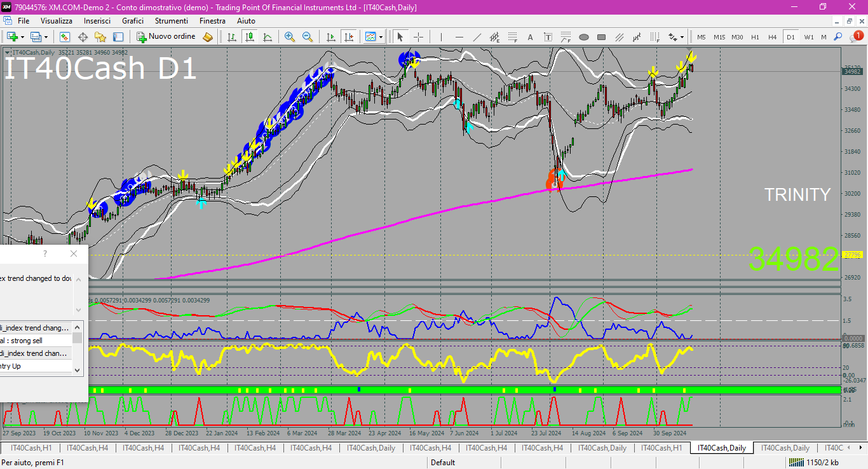Switch to W1 weekly timeframe

[x=808, y=37]
